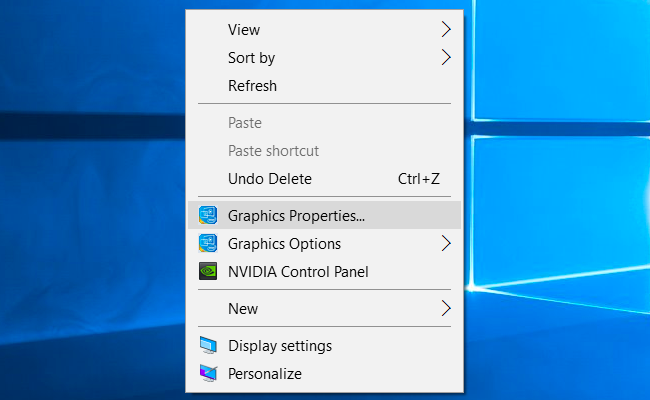
Task: Select the New menu label
Action: (243, 309)
